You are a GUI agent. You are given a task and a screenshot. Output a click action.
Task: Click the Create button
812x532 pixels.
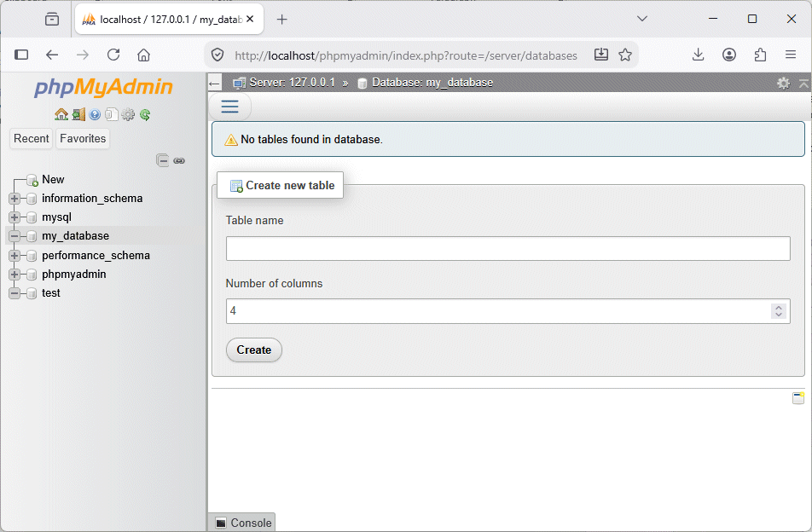tap(254, 350)
